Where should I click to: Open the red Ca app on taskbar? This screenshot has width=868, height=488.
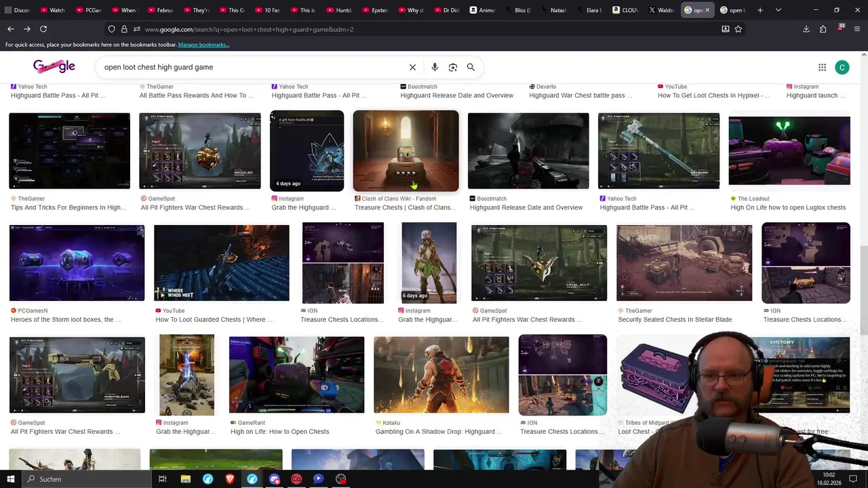(x=296, y=479)
